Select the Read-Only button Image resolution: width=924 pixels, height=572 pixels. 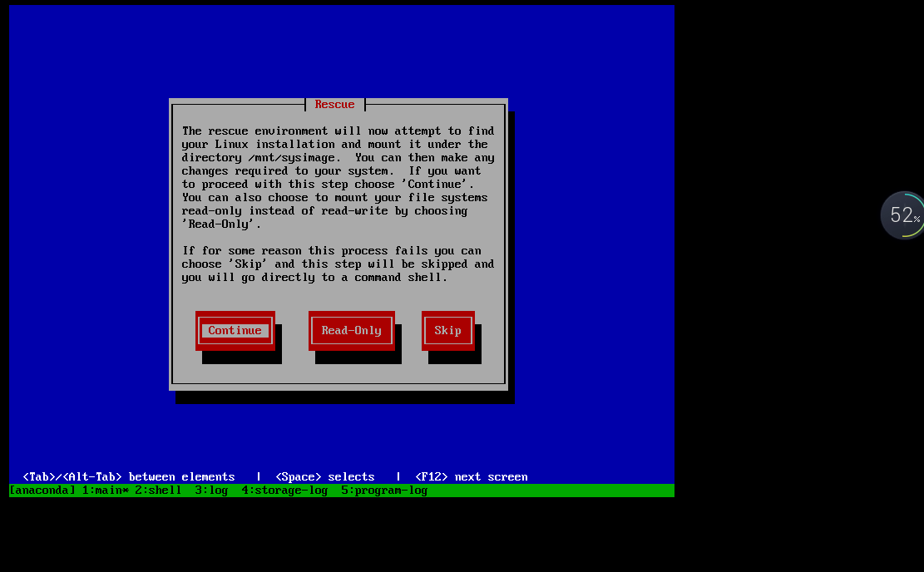click(352, 330)
